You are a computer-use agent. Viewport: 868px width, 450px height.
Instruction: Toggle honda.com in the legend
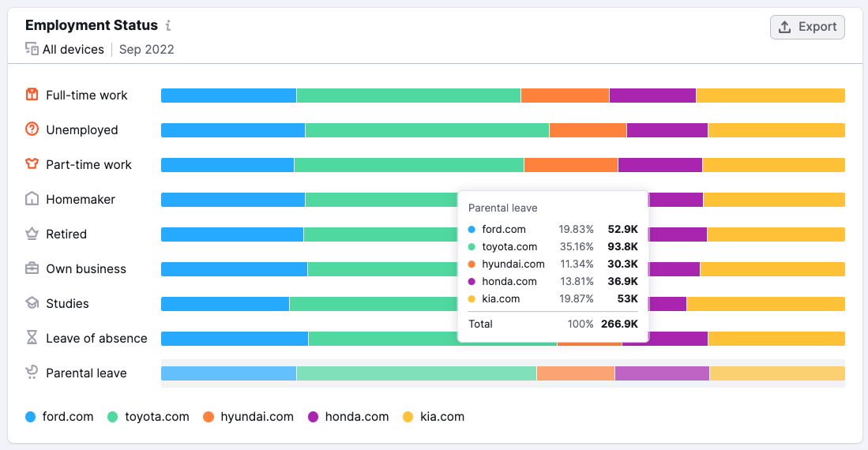point(349,417)
